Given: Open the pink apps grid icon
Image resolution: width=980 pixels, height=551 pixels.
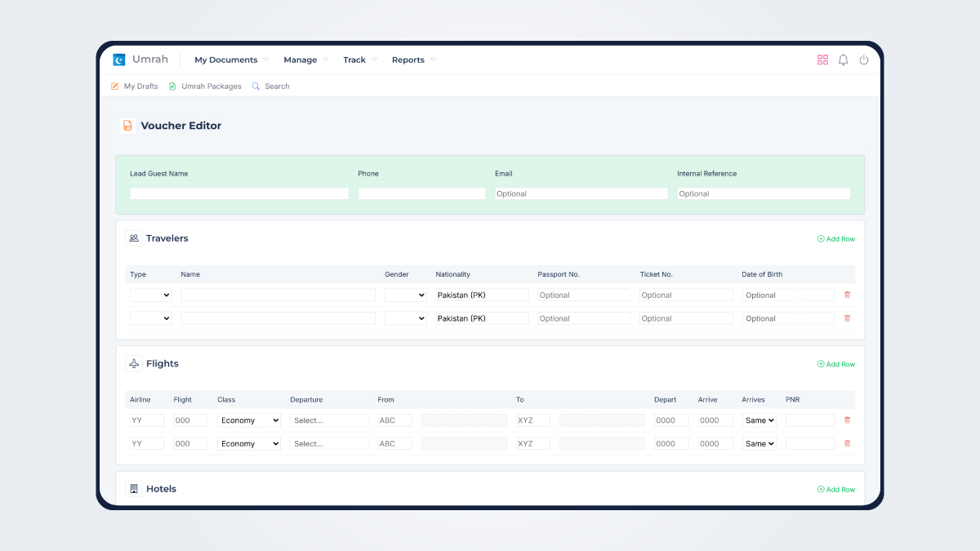Looking at the screenshot, I should [822, 60].
